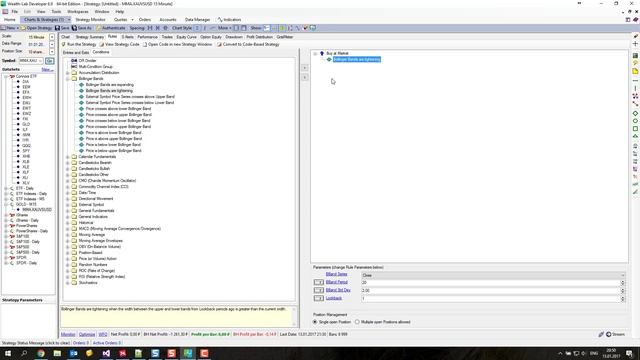640x360 pixels.
Task: Click the Optimize link
Action: 87,334
